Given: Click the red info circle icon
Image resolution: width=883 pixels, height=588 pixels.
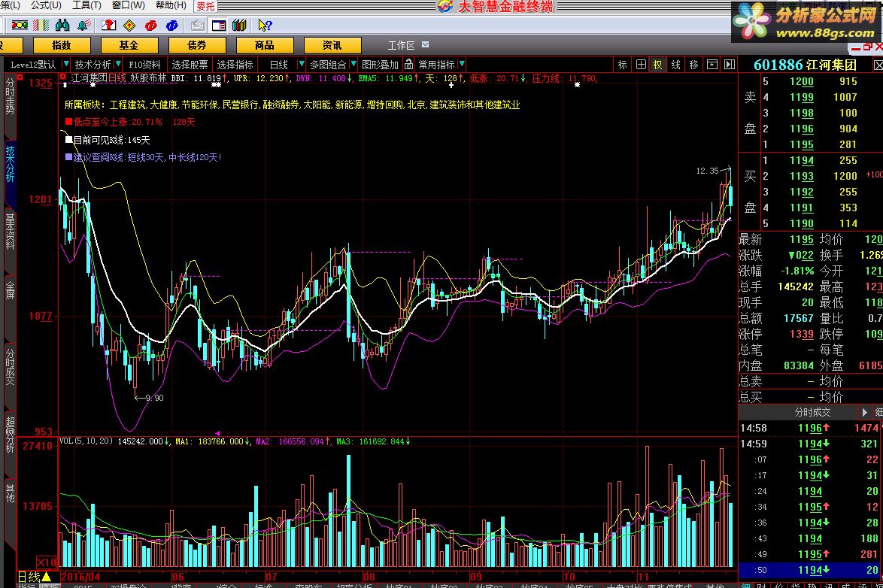Looking at the screenshot, I should tap(151, 26).
